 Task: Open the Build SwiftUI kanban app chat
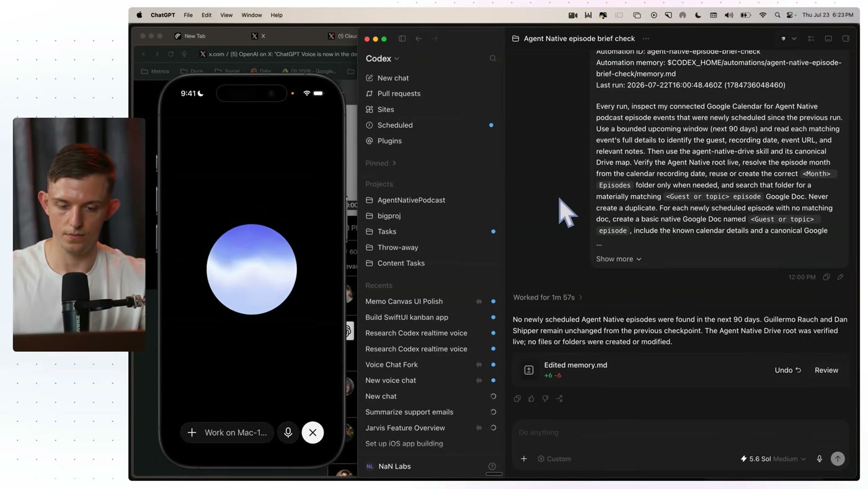coord(407,317)
